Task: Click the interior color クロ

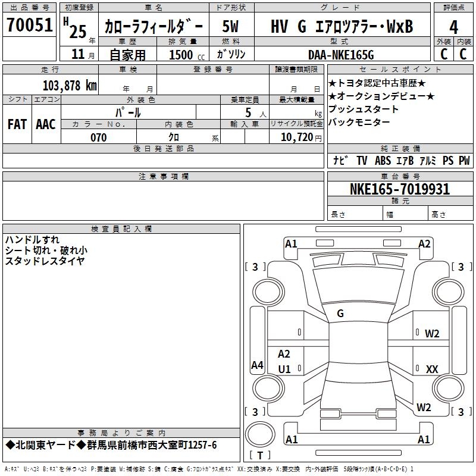Action: (174, 137)
